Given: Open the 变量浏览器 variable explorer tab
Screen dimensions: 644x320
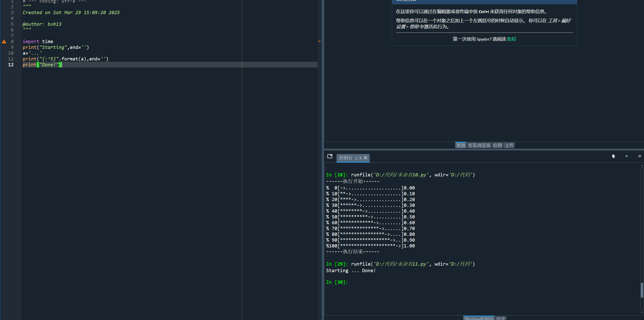Looking at the screenshot, I should (x=479, y=145).
